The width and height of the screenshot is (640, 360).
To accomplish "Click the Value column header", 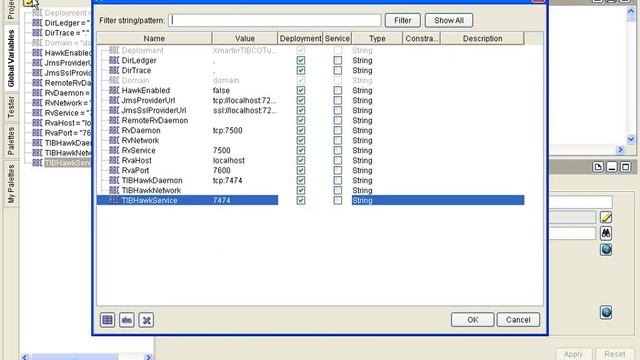I will 245,38.
